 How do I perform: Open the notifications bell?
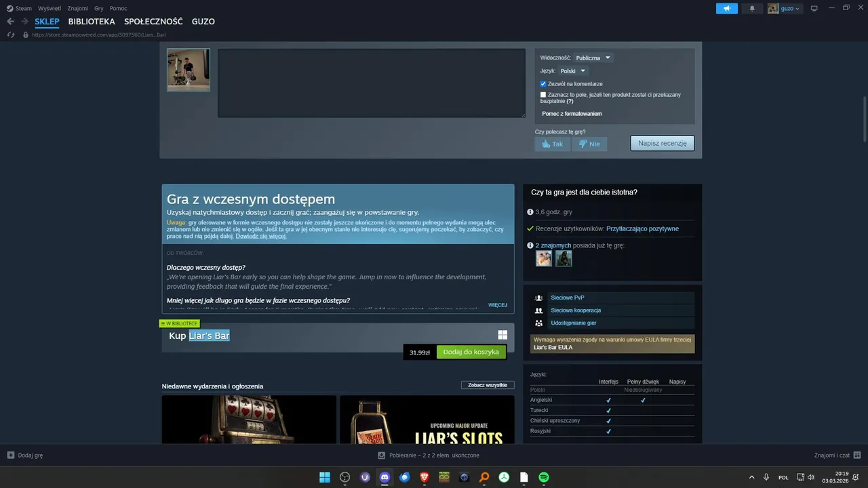click(x=751, y=8)
